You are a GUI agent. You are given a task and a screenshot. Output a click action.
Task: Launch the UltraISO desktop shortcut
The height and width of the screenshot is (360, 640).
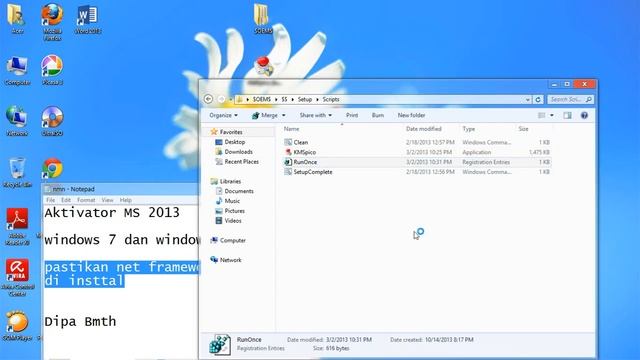[52, 121]
